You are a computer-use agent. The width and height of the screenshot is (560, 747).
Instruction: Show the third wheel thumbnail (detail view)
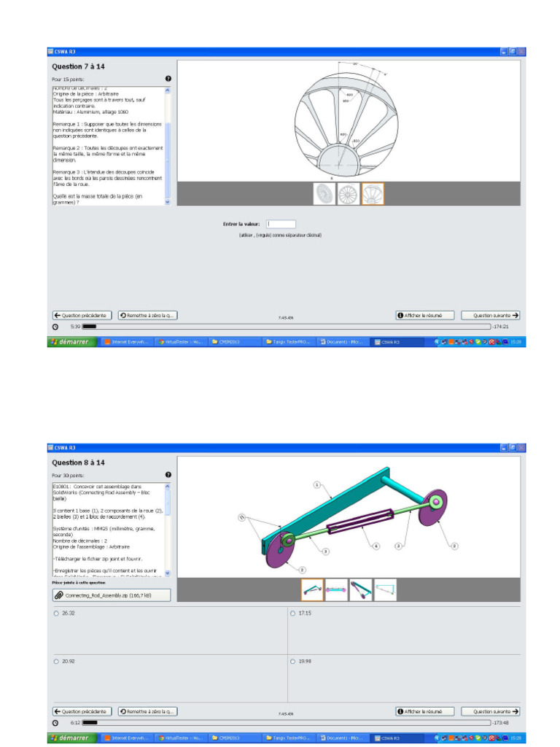pyautogui.click(x=373, y=194)
